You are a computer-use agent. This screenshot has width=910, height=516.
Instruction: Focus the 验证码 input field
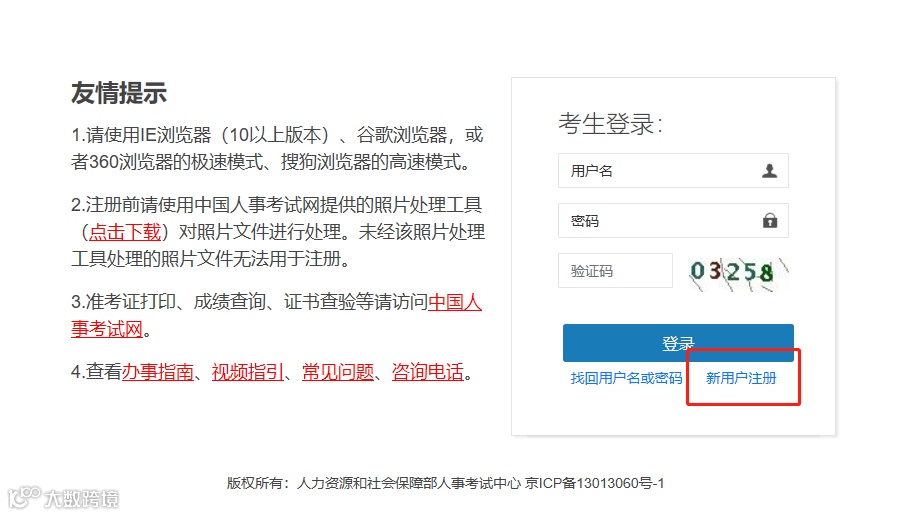(x=615, y=270)
